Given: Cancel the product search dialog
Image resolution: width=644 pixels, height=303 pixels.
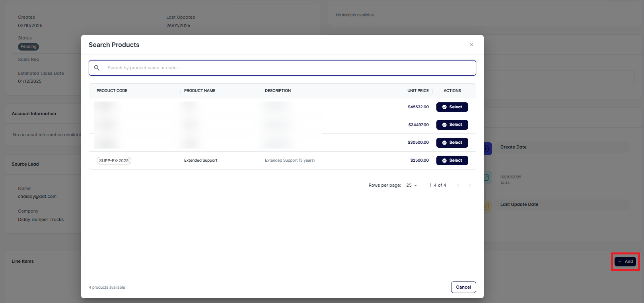Looking at the screenshot, I should 463,287.
